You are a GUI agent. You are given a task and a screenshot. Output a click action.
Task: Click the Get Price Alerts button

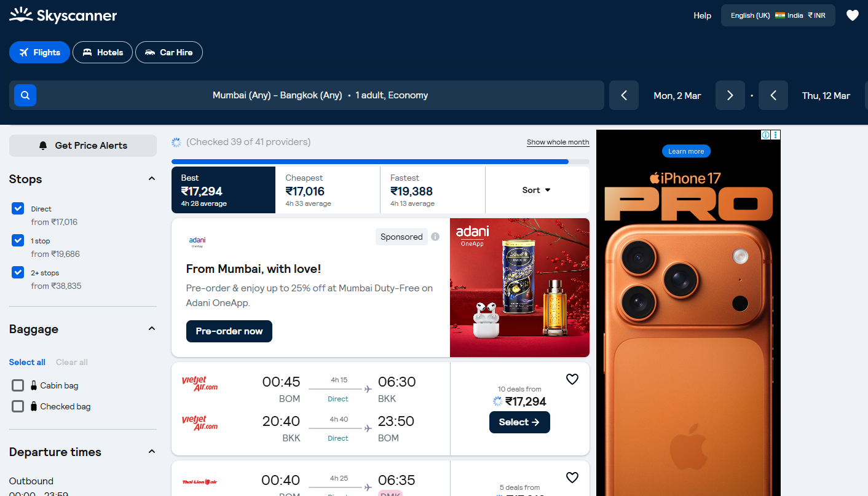[x=83, y=146]
